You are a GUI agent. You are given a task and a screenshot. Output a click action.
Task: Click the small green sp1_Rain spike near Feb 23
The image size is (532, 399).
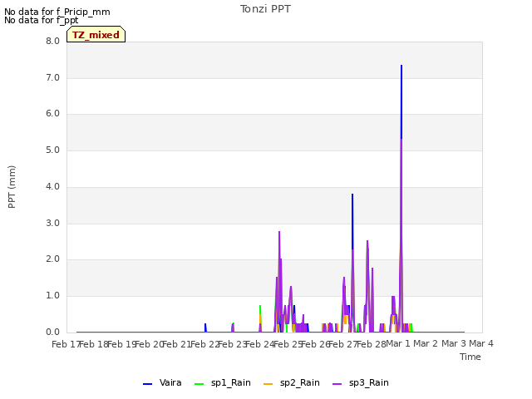coord(234,323)
